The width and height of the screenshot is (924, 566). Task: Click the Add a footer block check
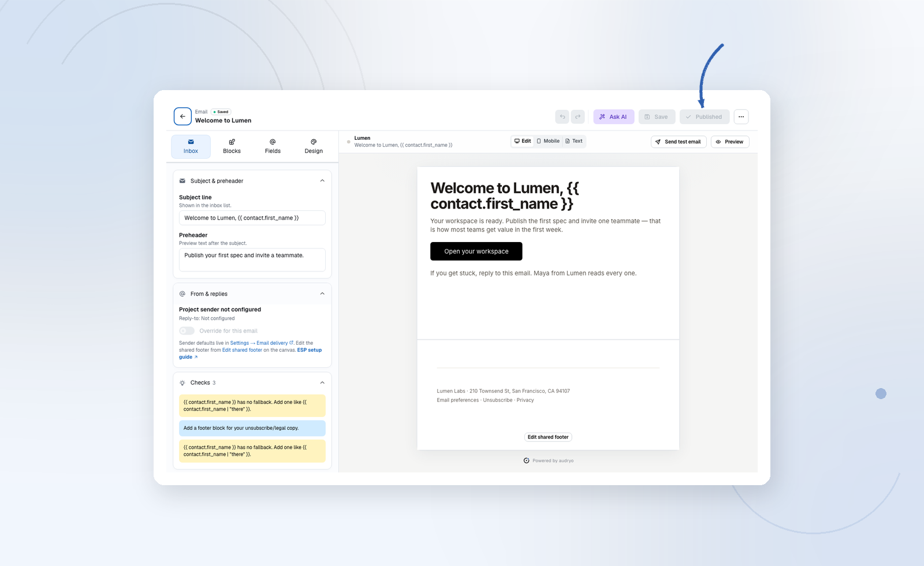pyautogui.click(x=252, y=428)
